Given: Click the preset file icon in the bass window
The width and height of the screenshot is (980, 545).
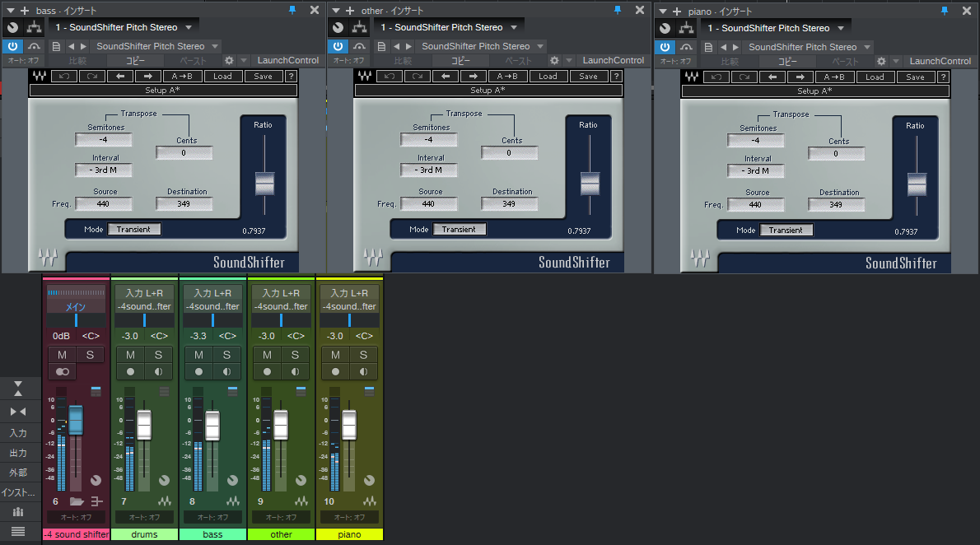Looking at the screenshot, I should [x=56, y=46].
